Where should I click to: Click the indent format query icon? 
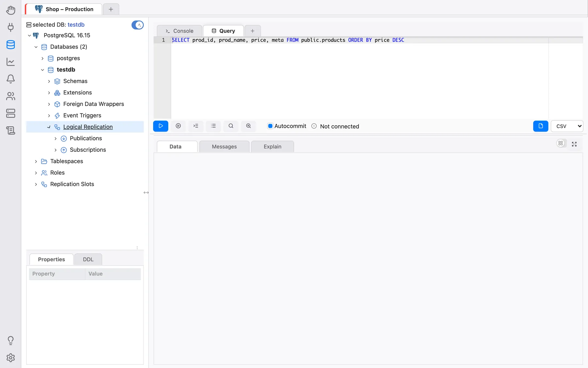click(196, 126)
